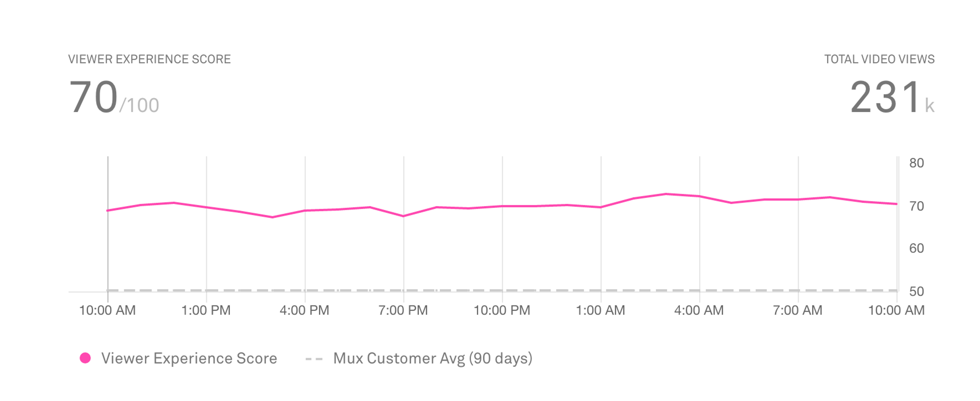Select the 231k total views value
Viewport: 980px width, 401px height.
click(x=892, y=97)
